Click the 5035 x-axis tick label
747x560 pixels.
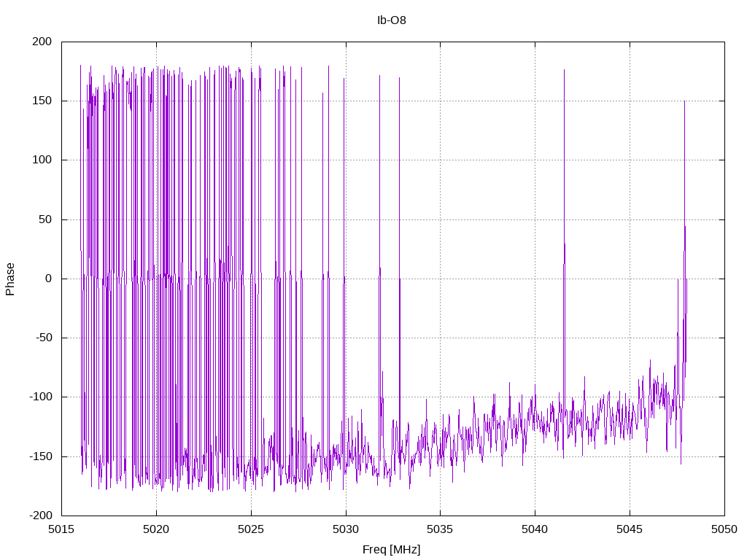point(440,529)
